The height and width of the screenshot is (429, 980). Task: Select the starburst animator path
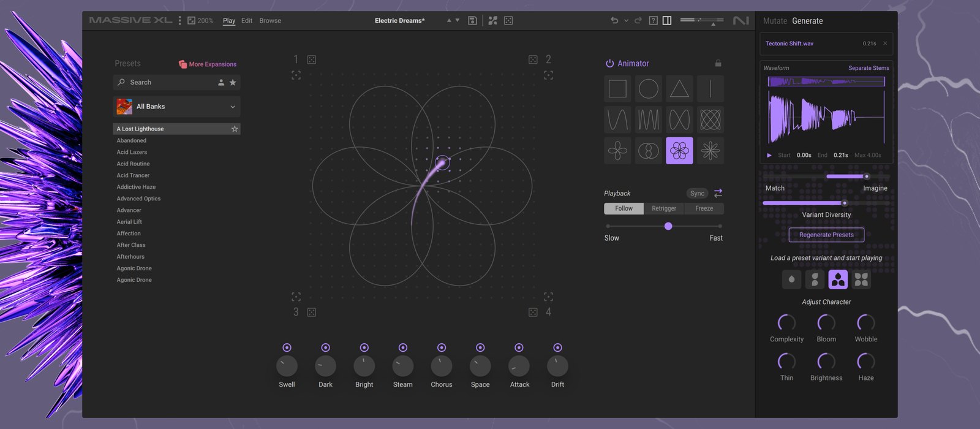pyautogui.click(x=710, y=150)
